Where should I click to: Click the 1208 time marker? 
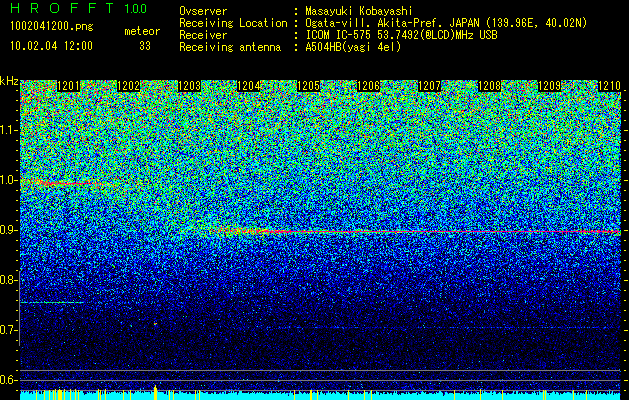(x=489, y=86)
